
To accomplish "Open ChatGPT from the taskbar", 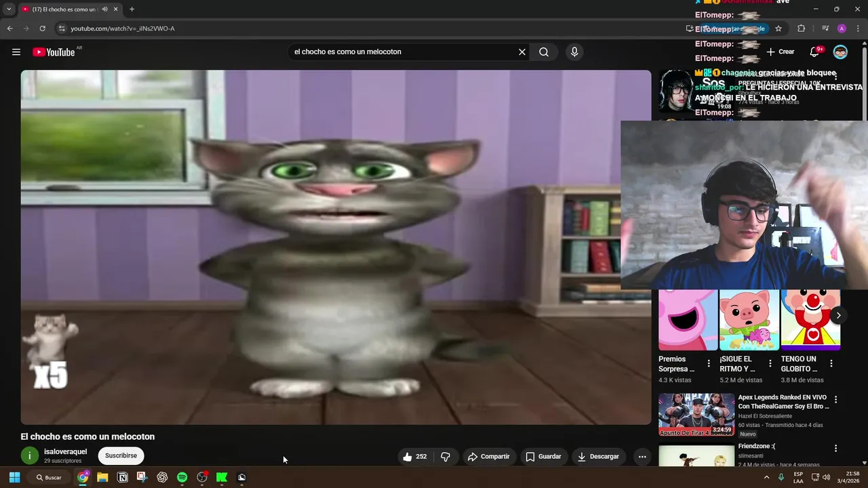I will click(x=162, y=477).
